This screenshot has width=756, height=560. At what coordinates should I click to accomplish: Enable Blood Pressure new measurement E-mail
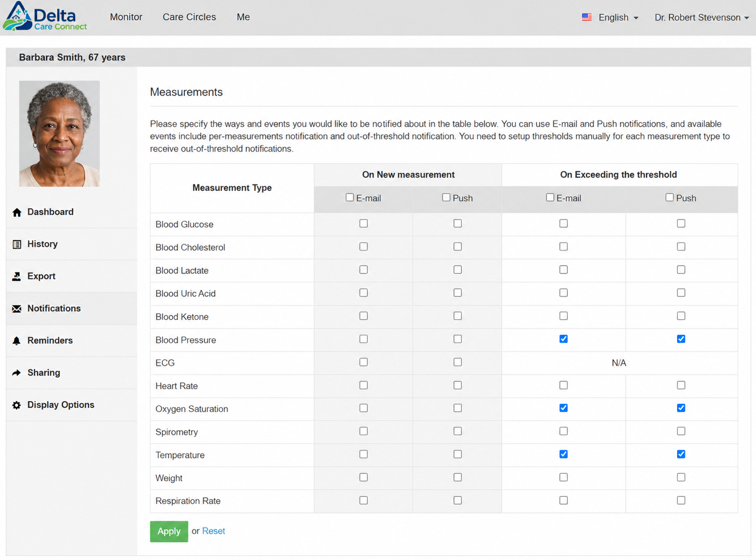point(364,339)
